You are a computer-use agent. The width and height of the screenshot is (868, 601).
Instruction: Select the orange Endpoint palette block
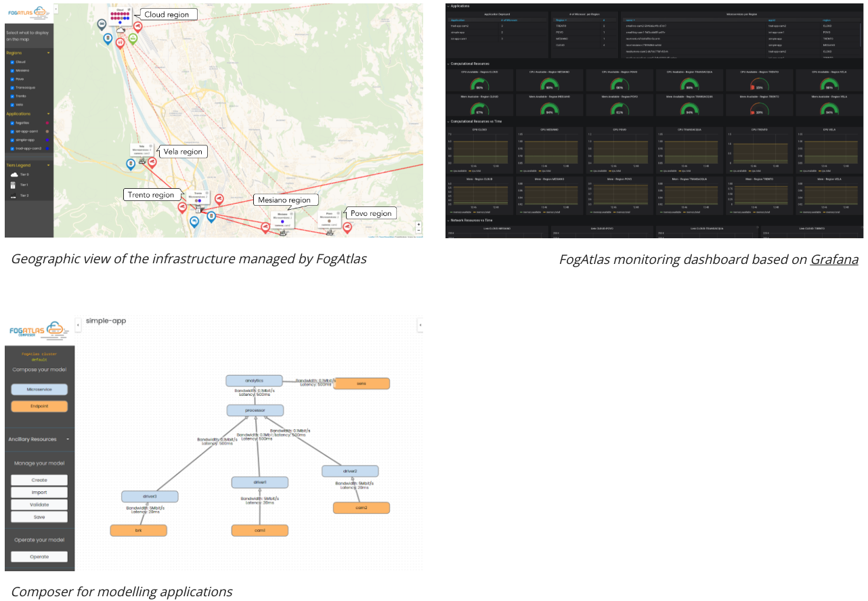pyautogui.click(x=39, y=407)
